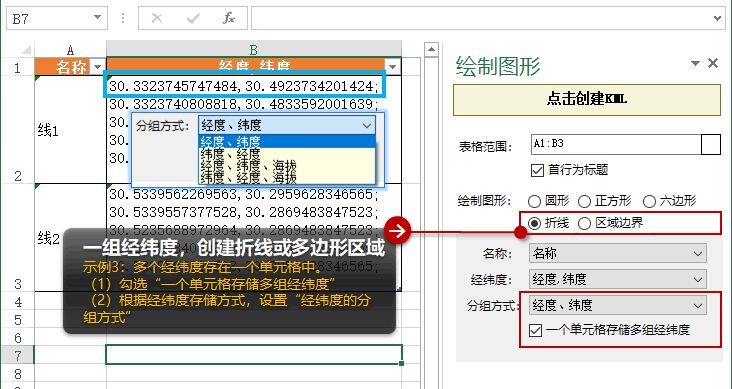Select row 7 header

click(x=18, y=355)
